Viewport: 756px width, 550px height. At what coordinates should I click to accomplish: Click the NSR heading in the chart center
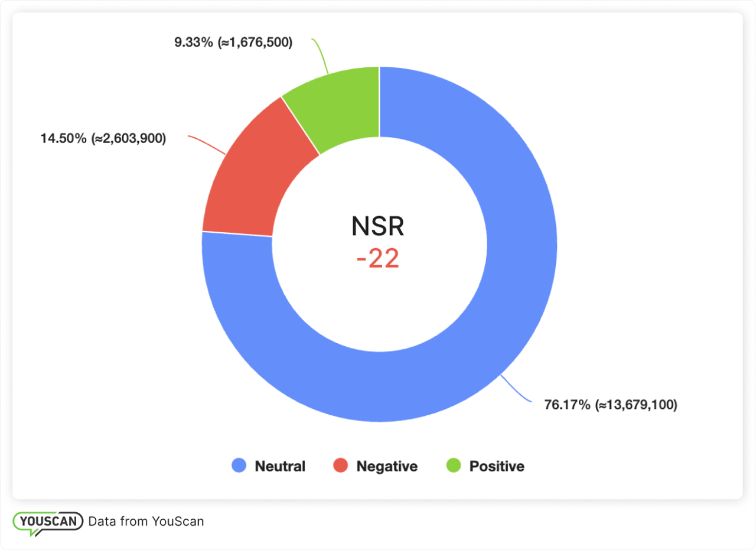pos(378,227)
